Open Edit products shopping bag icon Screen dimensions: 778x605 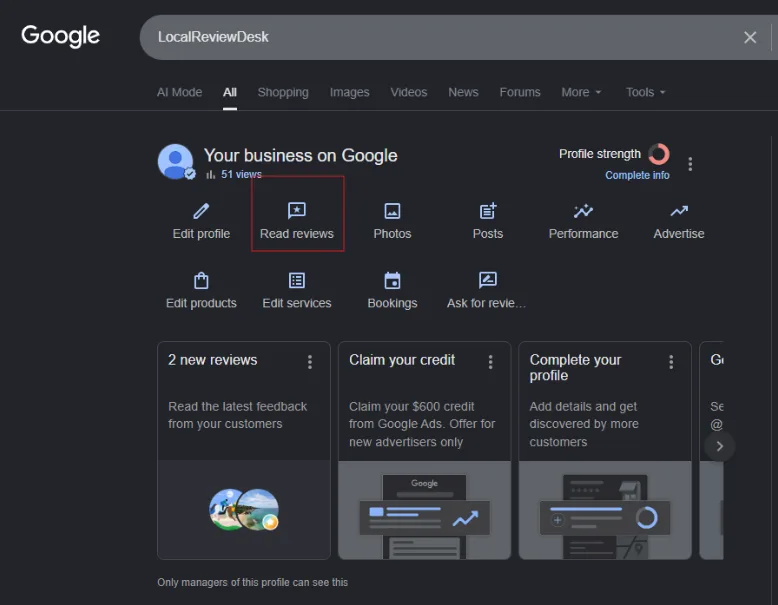(x=201, y=280)
